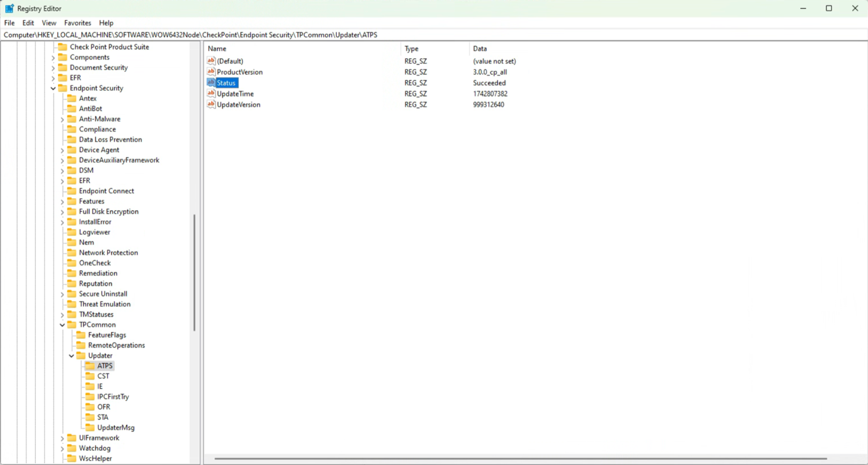
Task: Expand the Watchdog key
Action: 62,449
